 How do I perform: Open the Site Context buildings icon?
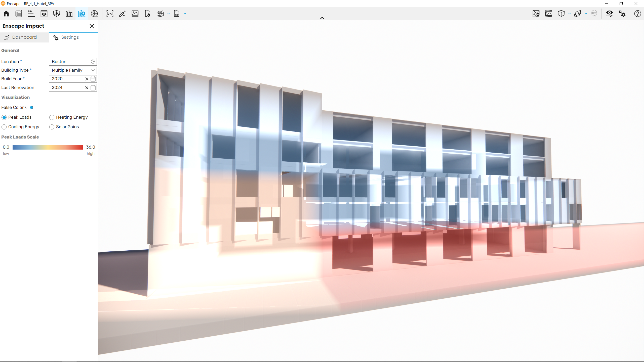[x=69, y=14]
